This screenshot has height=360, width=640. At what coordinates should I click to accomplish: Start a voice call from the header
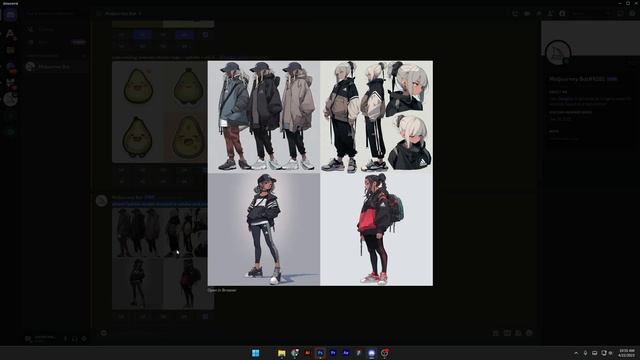(x=515, y=13)
